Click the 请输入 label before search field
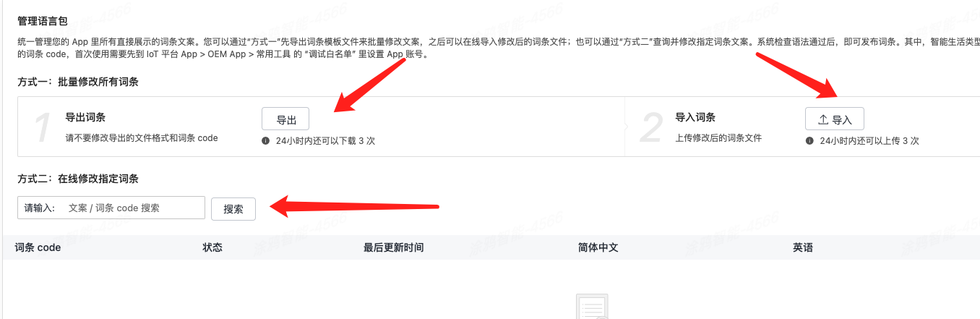 [x=40, y=208]
